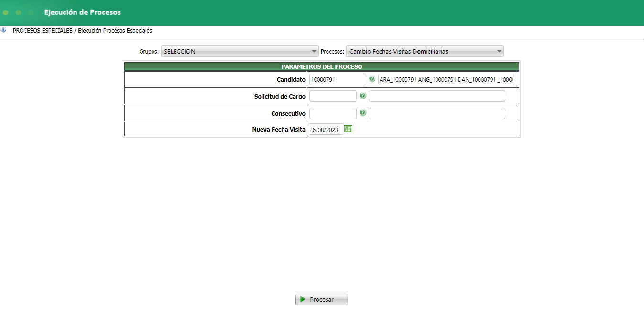
Task: Click the Candidato name field ARA_10000791
Action: (446, 79)
